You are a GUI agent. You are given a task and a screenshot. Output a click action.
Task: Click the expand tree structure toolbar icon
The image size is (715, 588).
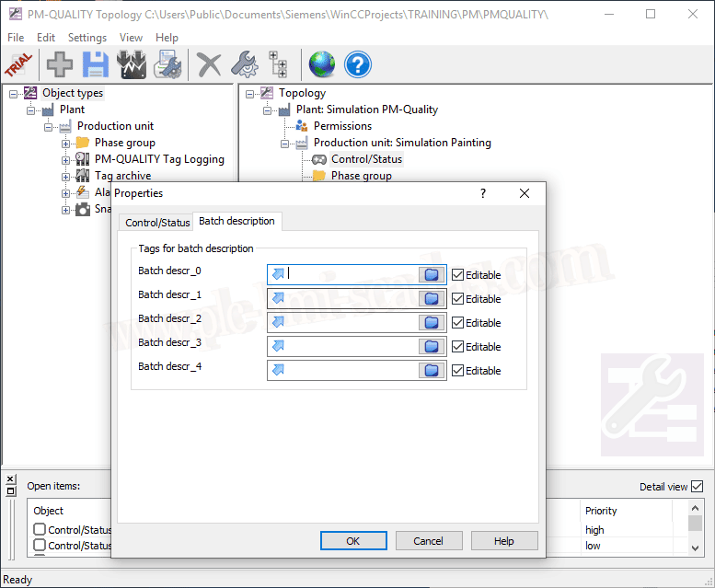click(x=278, y=64)
